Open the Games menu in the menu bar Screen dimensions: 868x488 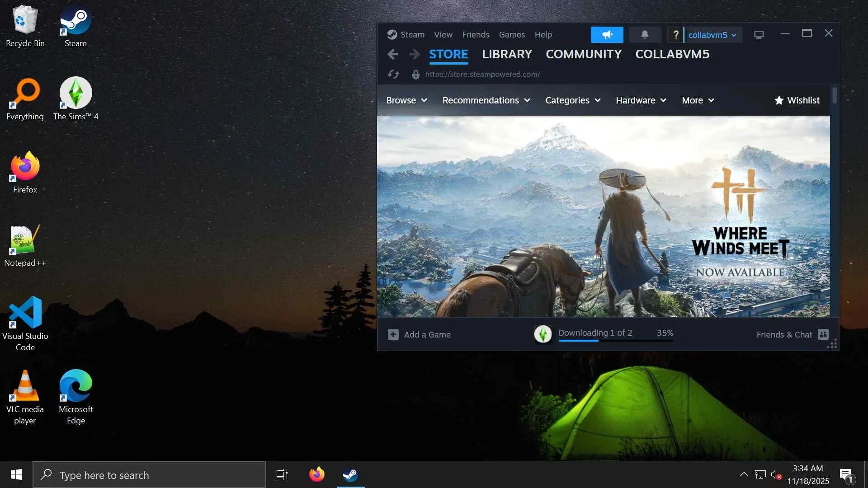[511, 35]
